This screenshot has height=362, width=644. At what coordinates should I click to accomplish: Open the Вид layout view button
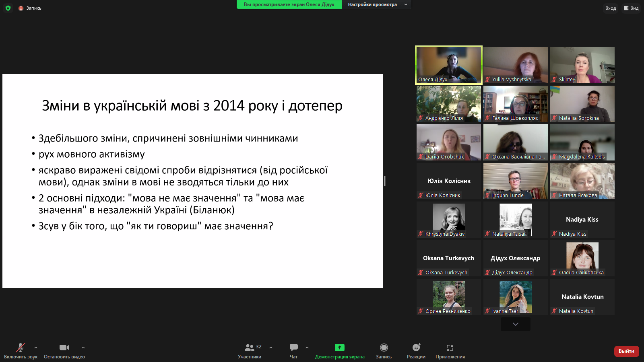(631, 8)
